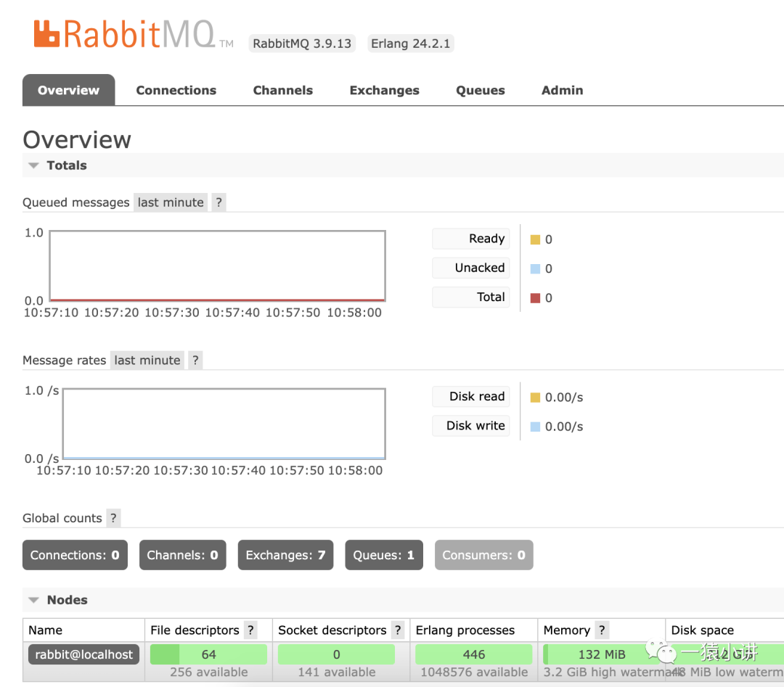Screen dimensions: 784x687
Task: Click the red Total color swatch
Action: tap(535, 297)
